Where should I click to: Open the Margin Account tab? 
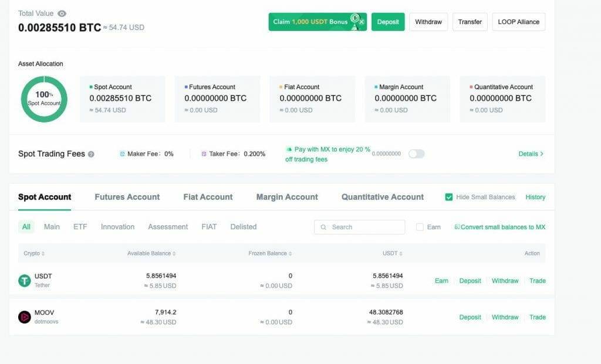tap(287, 197)
